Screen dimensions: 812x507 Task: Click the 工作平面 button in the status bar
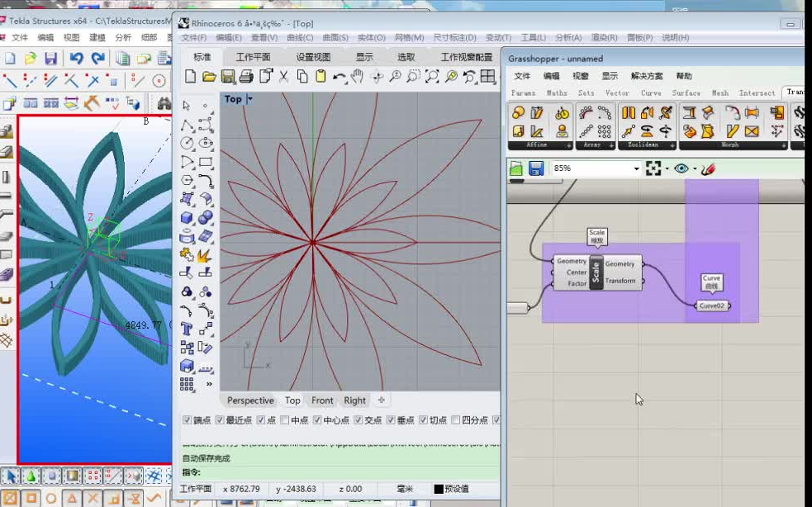click(x=197, y=489)
